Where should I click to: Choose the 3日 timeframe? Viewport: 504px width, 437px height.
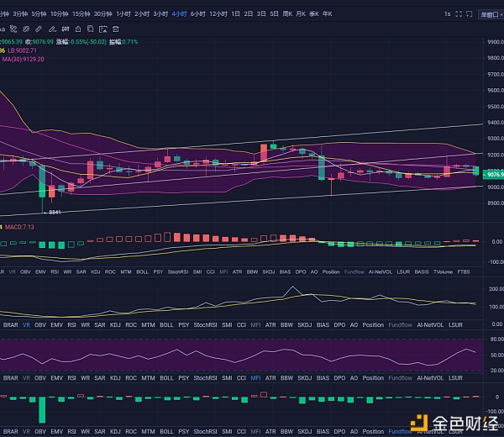tap(261, 14)
